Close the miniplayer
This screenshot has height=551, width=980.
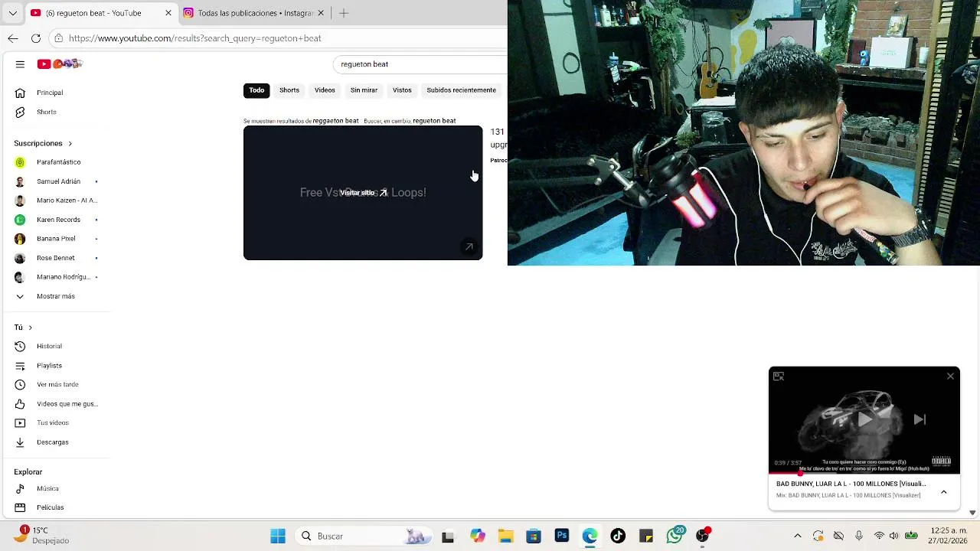[x=950, y=376]
